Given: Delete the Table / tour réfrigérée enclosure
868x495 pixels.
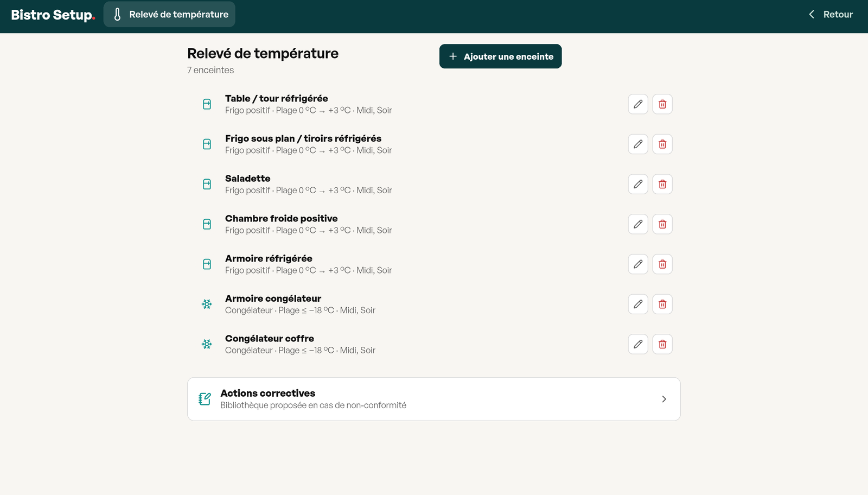Looking at the screenshot, I should tap(662, 104).
